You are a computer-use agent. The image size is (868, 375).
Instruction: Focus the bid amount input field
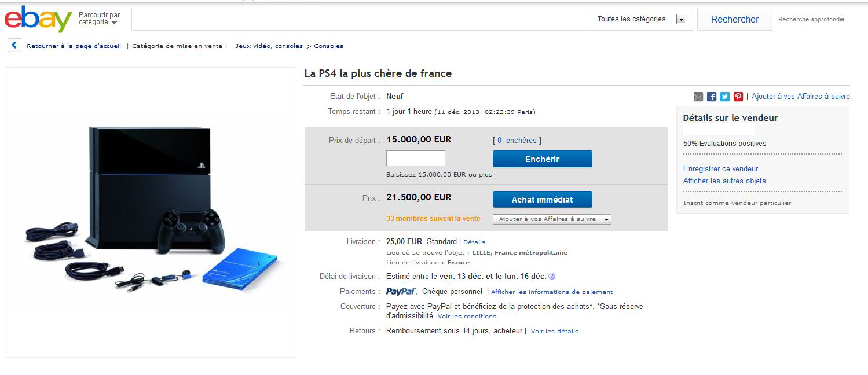(x=415, y=159)
